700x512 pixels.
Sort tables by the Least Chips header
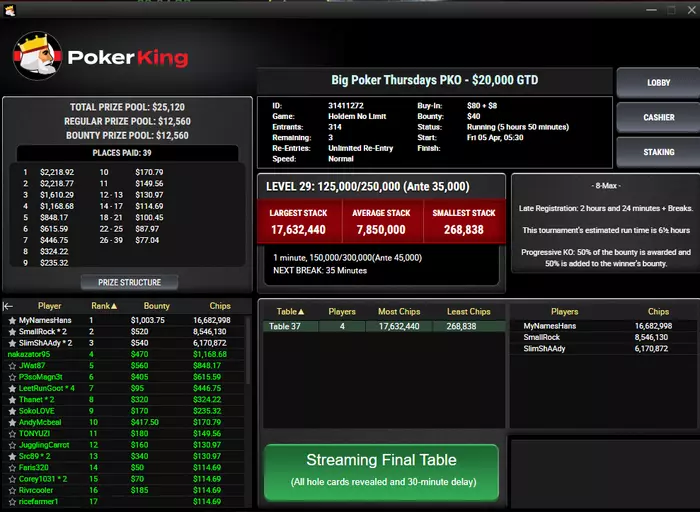coord(469,312)
